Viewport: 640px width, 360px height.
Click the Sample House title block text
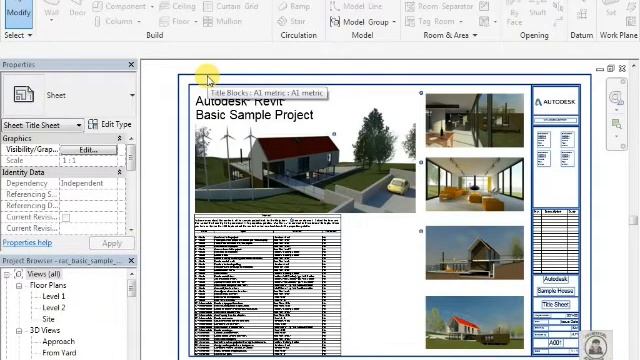556,291
